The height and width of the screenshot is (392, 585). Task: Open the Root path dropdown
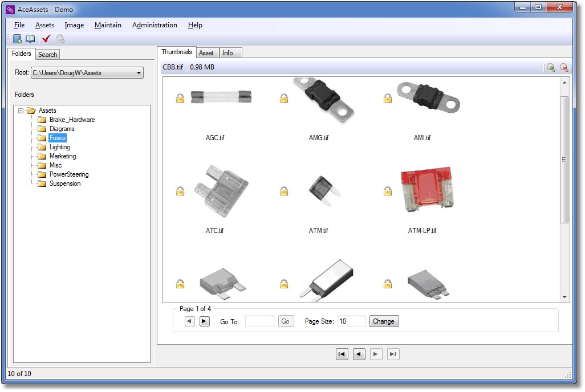click(139, 73)
